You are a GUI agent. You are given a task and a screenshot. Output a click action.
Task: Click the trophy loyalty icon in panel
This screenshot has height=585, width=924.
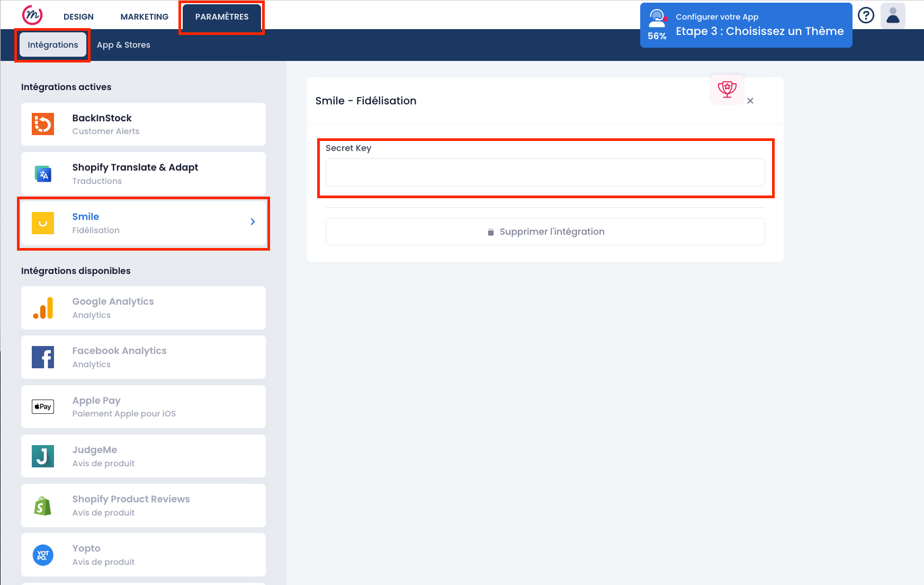727,89
